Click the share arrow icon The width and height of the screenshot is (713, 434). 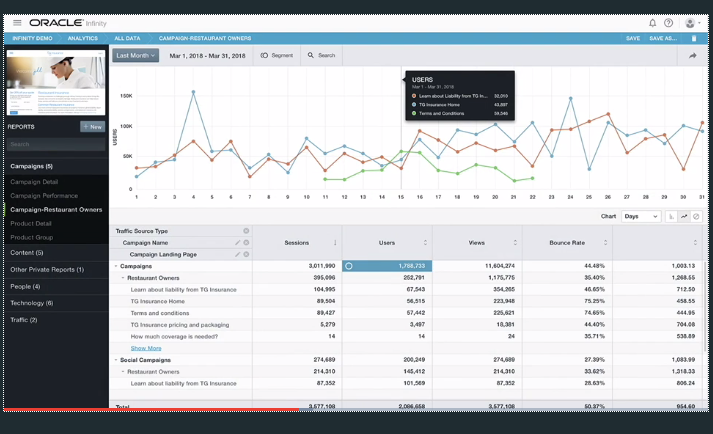coord(692,56)
